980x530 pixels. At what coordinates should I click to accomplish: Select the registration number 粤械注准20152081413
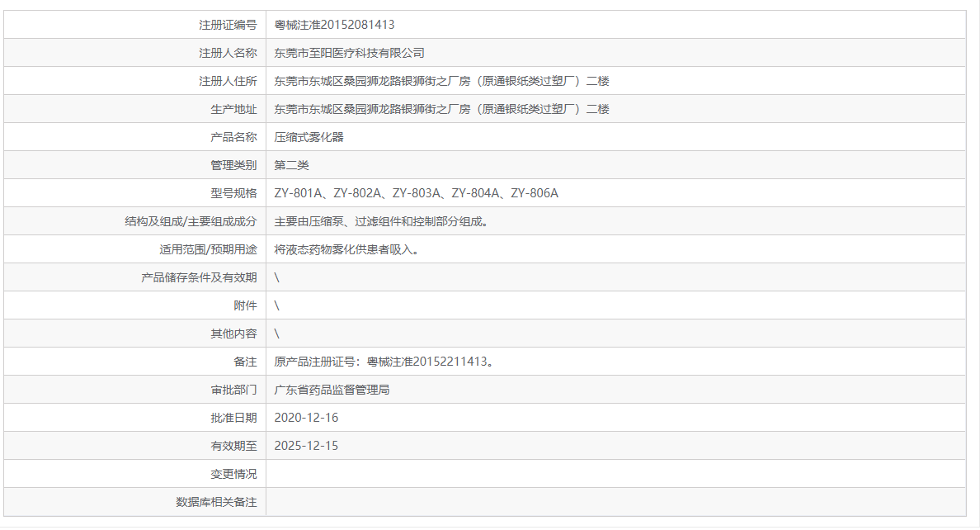tap(334, 25)
